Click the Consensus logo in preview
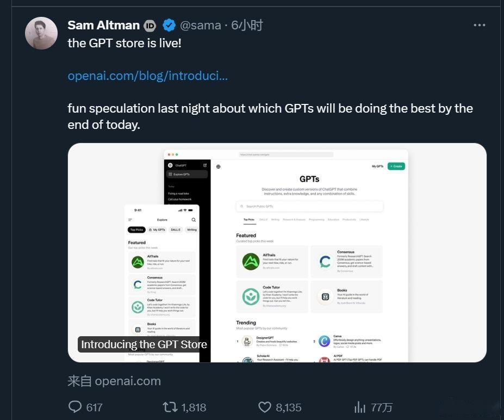 point(325,262)
